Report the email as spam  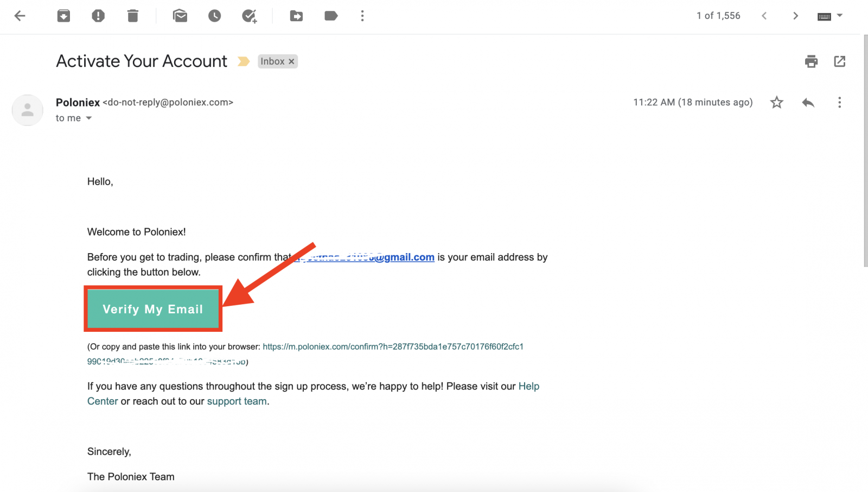pos(98,16)
